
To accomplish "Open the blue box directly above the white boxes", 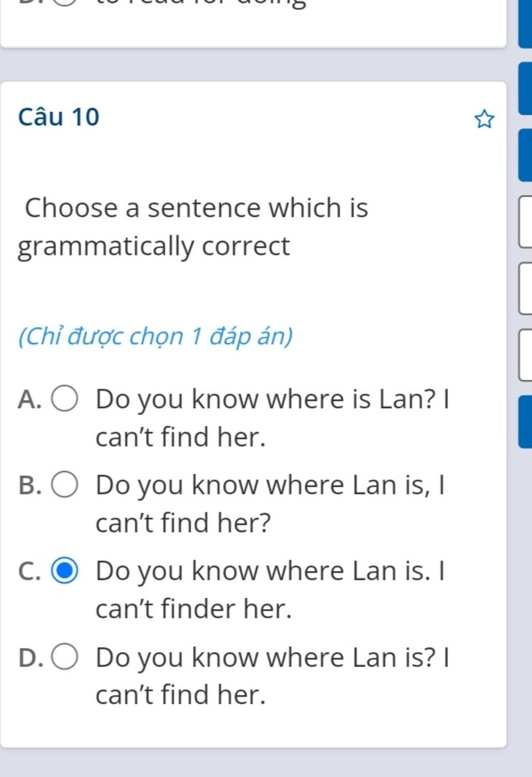I will click(x=525, y=155).
